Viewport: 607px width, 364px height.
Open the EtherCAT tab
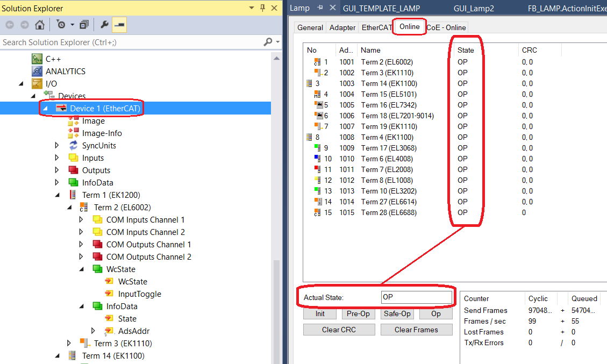click(x=376, y=27)
